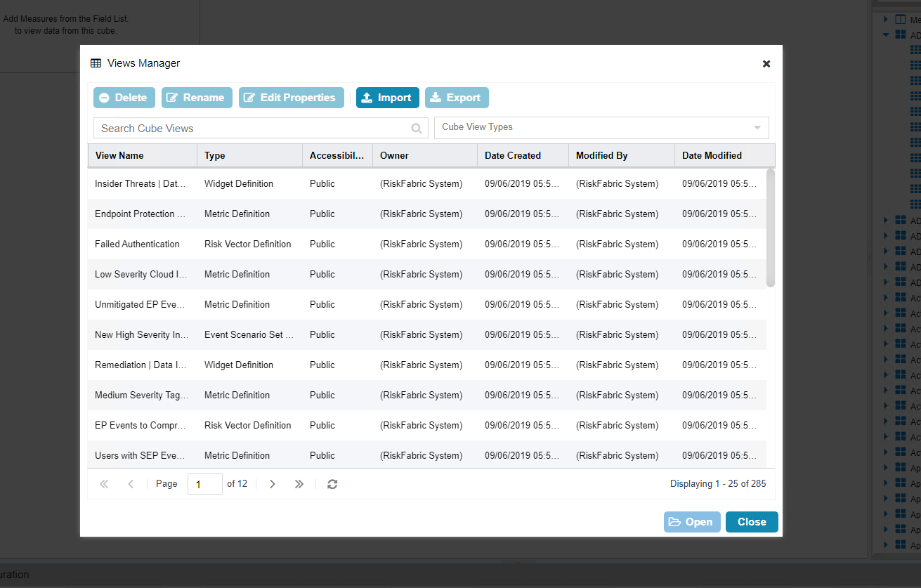Jump to last page icon
Image resolution: width=921 pixels, height=588 pixels.
[x=299, y=484]
